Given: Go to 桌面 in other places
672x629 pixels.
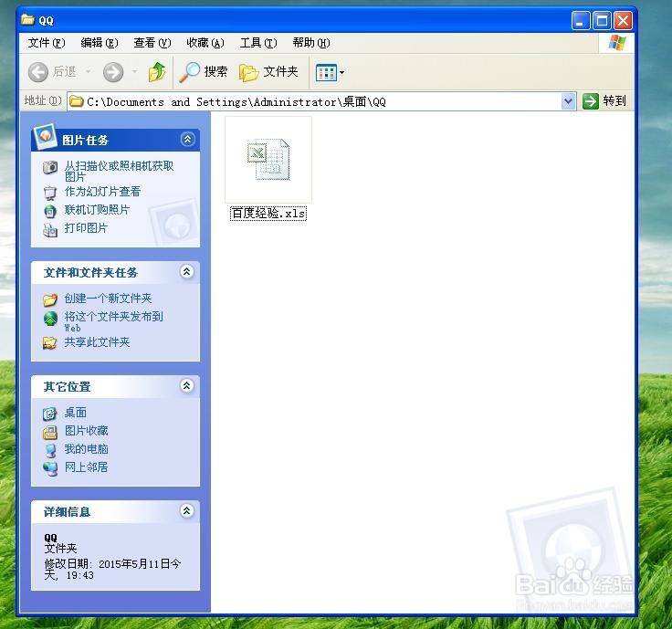Looking at the screenshot, I should [x=76, y=413].
